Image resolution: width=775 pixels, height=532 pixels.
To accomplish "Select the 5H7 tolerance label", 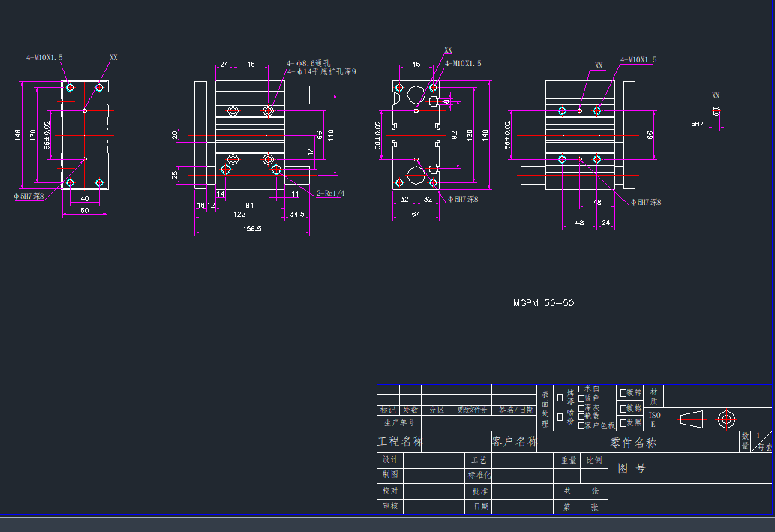I will (x=697, y=124).
